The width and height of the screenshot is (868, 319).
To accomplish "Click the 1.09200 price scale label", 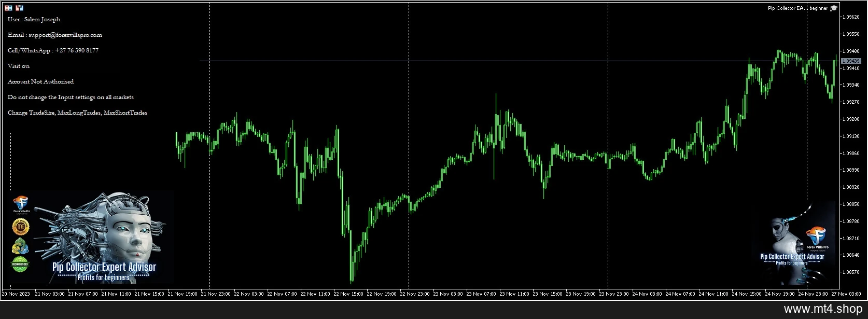I will tap(851, 119).
